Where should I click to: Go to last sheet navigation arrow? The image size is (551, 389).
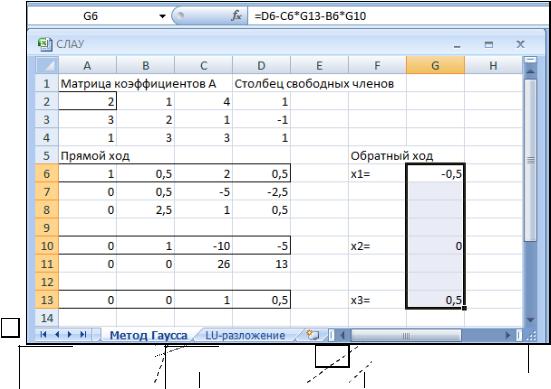(x=83, y=335)
